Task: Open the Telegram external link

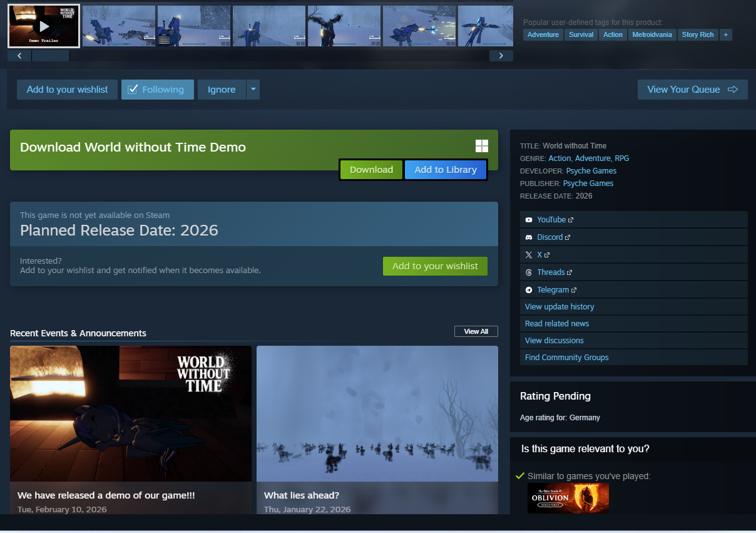Action: 634,290
